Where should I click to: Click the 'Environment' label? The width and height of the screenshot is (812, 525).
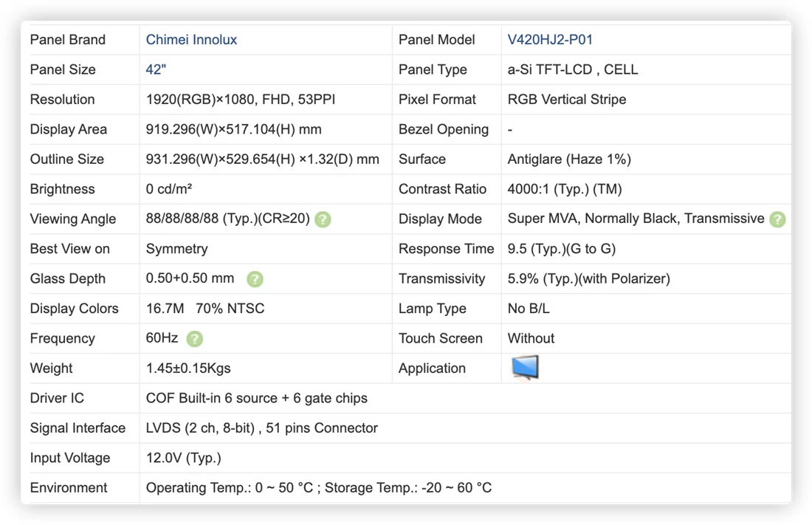[x=69, y=487]
